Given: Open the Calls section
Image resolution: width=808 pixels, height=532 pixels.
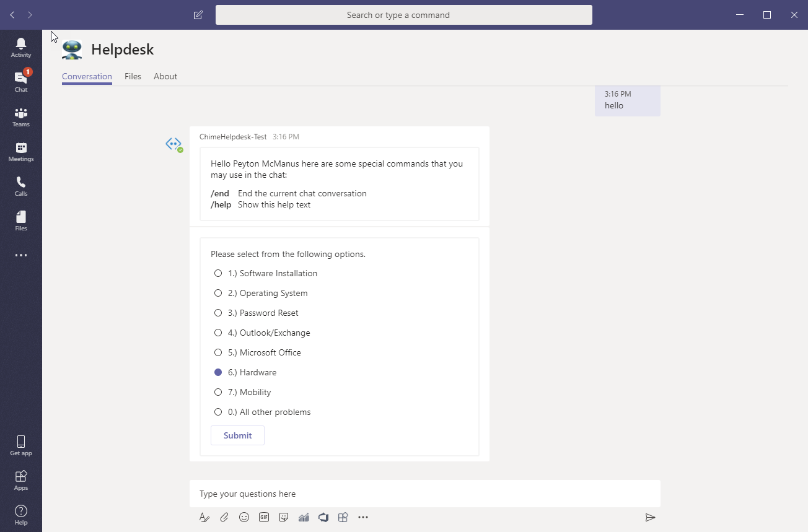Looking at the screenshot, I should pyautogui.click(x=21, y=186).
